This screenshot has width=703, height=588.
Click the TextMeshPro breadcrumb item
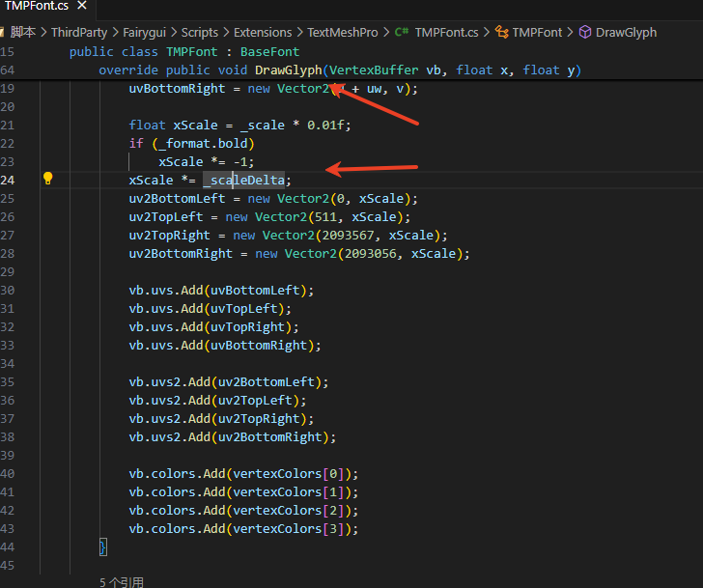click(x=343, y=32)
